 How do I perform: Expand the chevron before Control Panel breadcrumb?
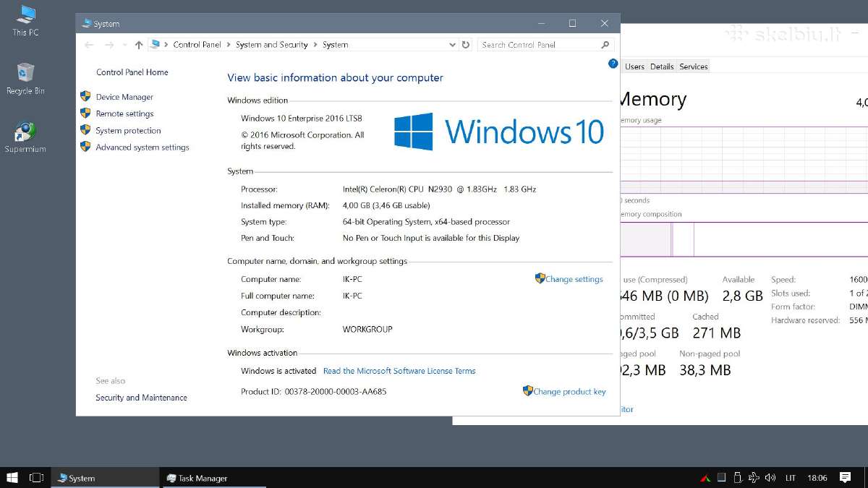pos(166,45)
